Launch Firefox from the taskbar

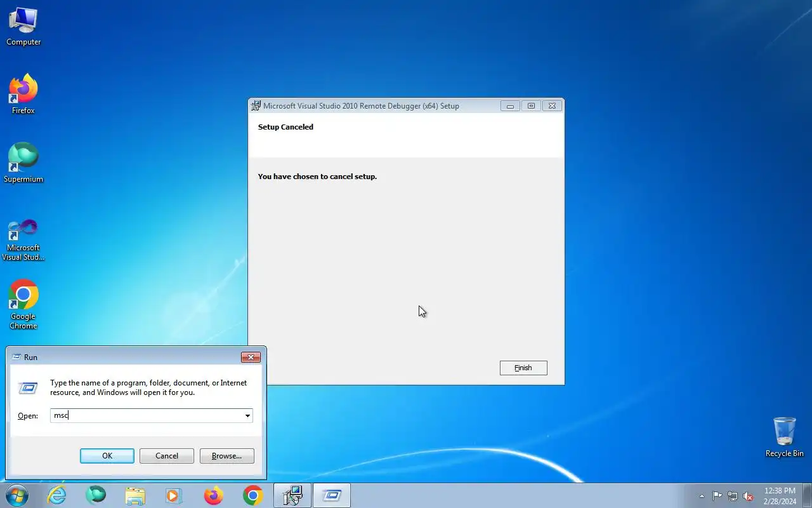[213, 495]
